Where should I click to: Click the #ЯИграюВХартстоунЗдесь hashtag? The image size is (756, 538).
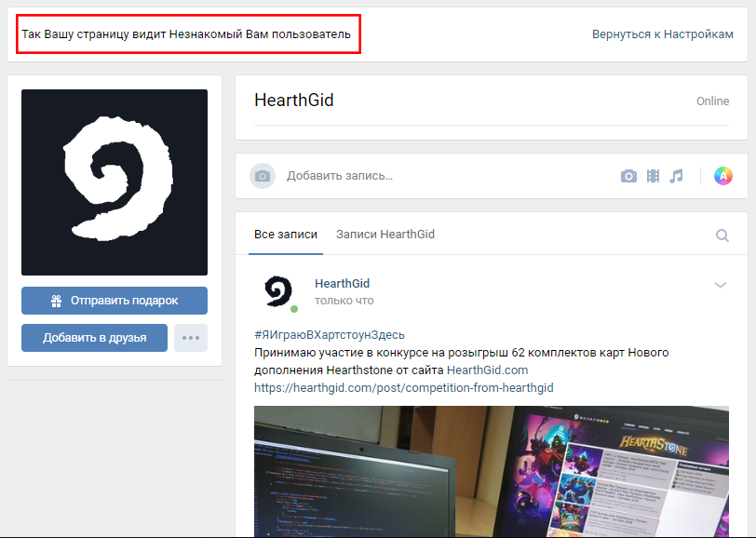click(330, 334)
